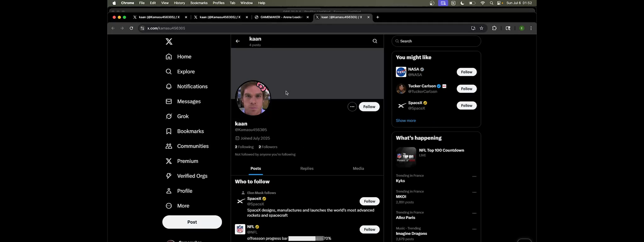The image size is (644, 242).
Task: Open more options for the Kyks trend
Action: (474, 176)
